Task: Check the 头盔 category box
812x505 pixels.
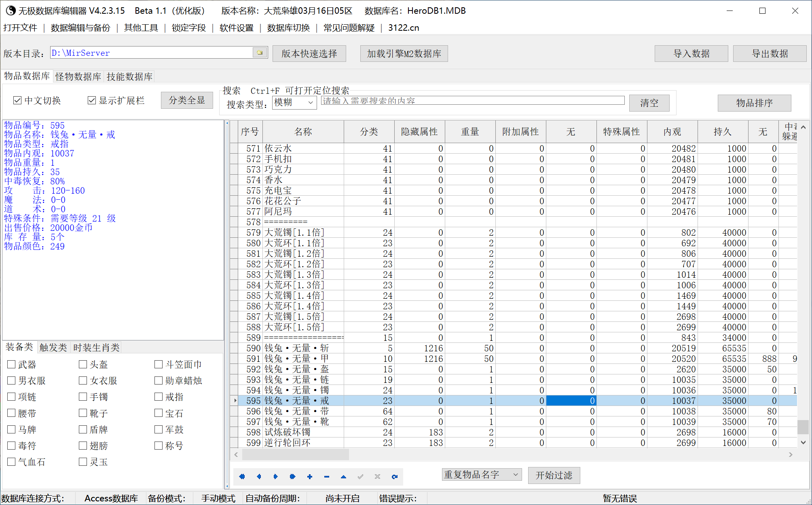Action: [x=83, y=364]
